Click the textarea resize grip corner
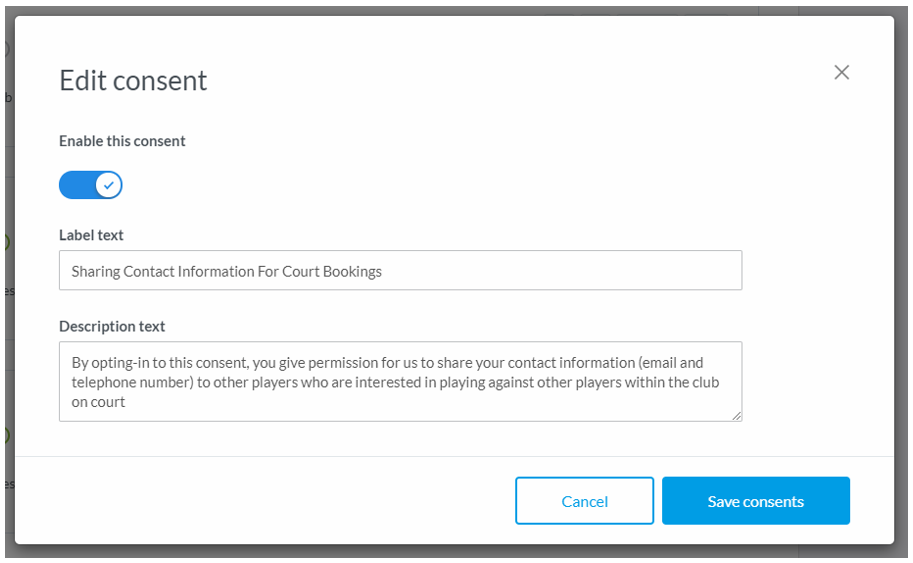This screenshot has width=913, height=563. 737,416
